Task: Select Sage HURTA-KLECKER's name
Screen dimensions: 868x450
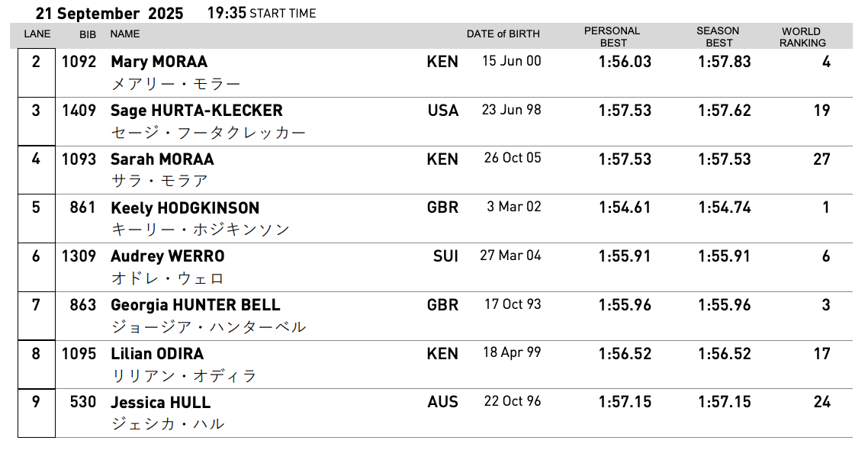Action: (x=197, y=111)
